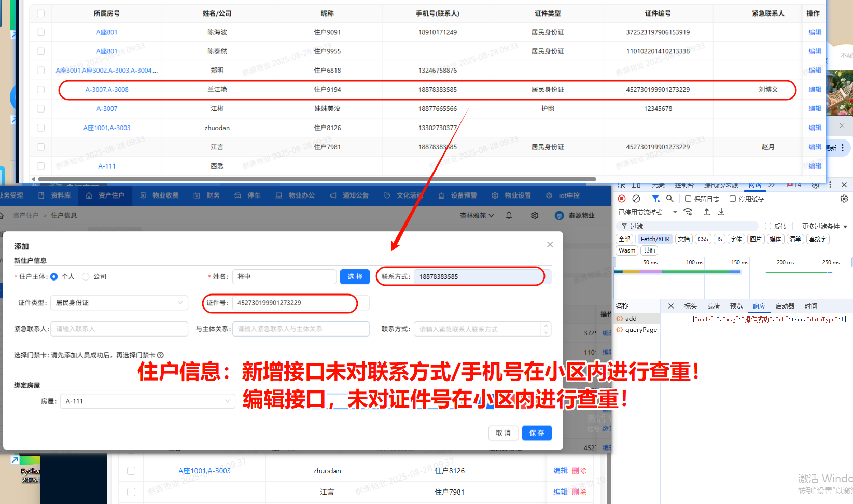Enable the 保留日志 checkbox

pyautogui.click(x=688, y=199)
